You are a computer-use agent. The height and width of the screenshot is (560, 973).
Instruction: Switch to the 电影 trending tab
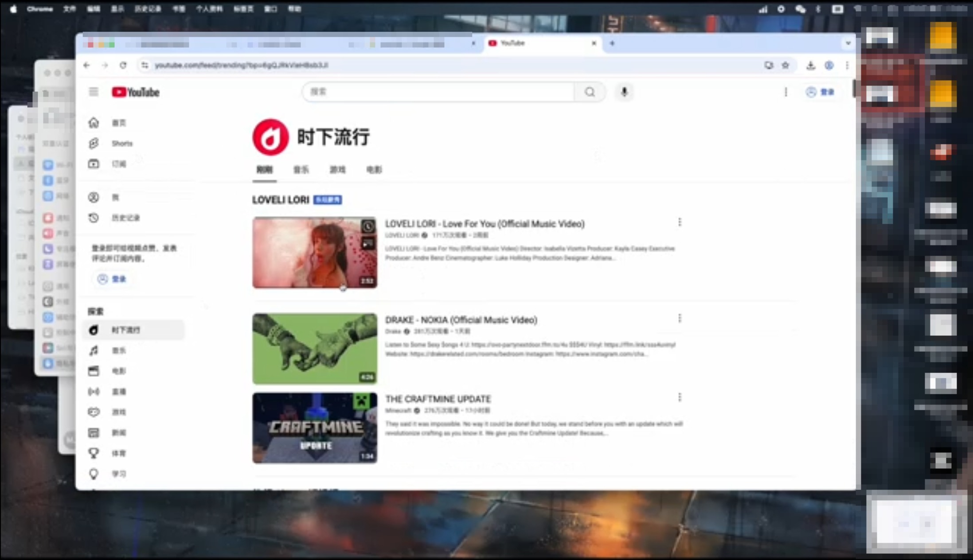pyautogui.click(x=374, y=170)
